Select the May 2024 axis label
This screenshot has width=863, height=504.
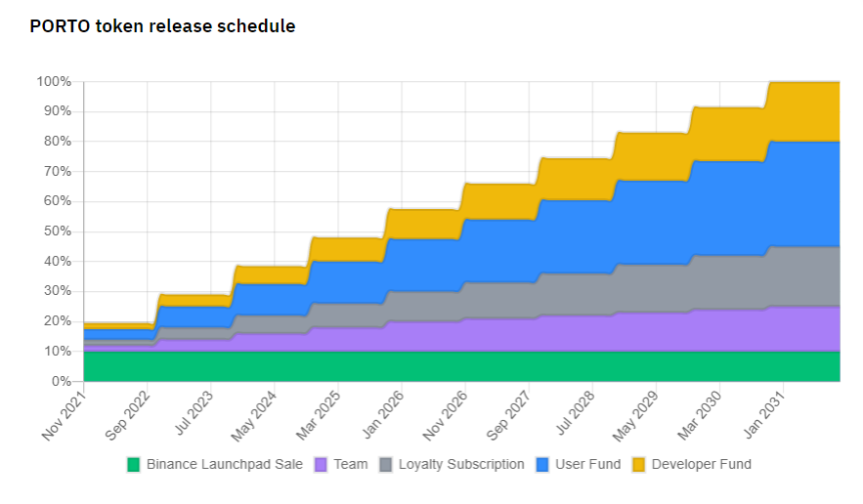coord(254,416)
